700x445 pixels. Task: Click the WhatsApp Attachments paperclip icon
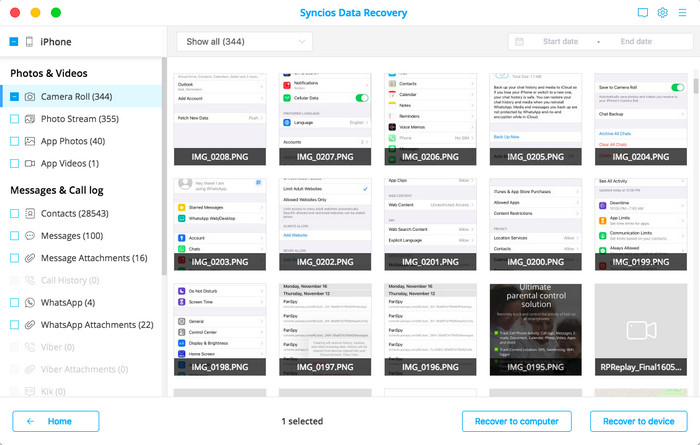pyautogui.click(x=30, y=325)
